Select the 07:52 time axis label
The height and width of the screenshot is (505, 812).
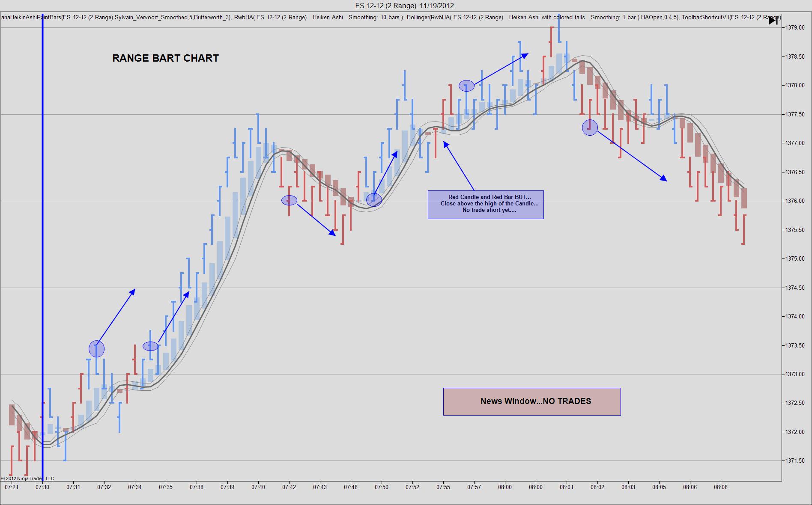pyautogui.click(x=412, y=487)
